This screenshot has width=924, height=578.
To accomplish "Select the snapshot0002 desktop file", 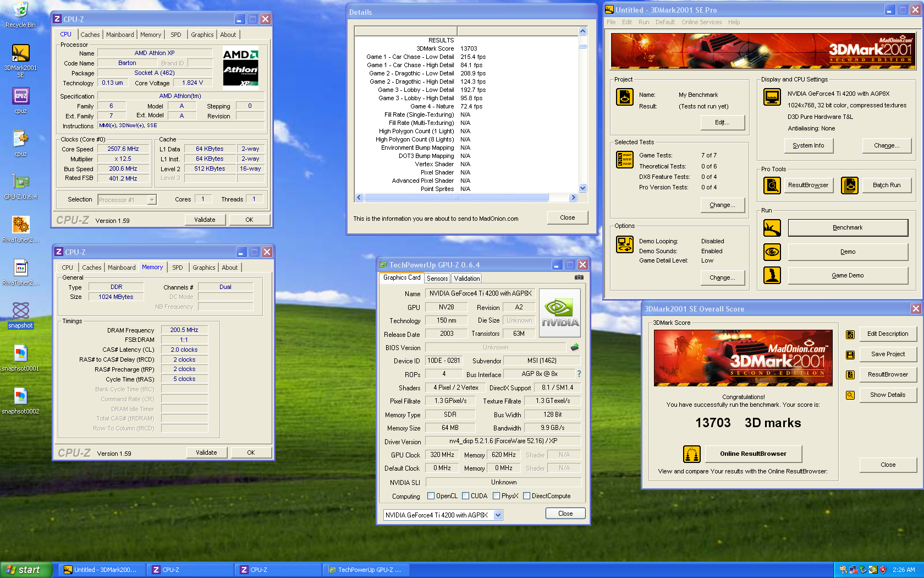I will tap(20, 401).
